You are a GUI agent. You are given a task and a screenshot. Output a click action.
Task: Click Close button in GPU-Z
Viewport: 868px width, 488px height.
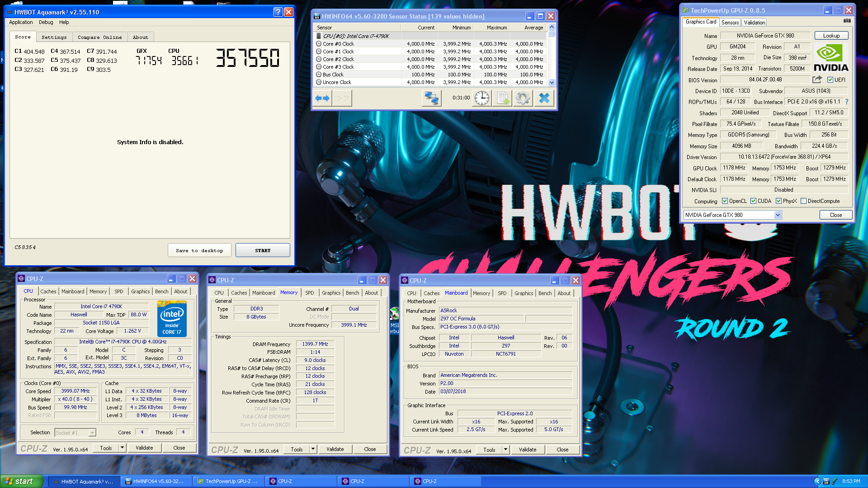(836, 215)
